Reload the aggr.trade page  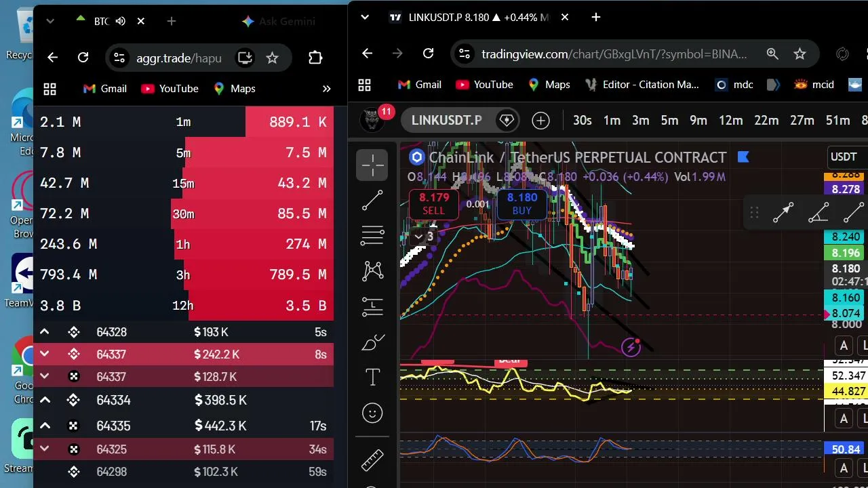(83, 58)
